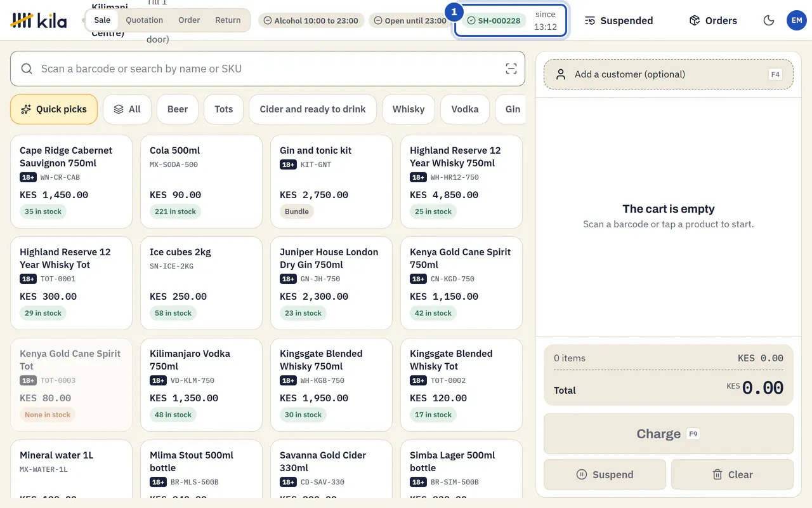Add Kingsgate Blended Whisky Tot to cart
This screenshot has height=508, width=812.
coord(461,385)
